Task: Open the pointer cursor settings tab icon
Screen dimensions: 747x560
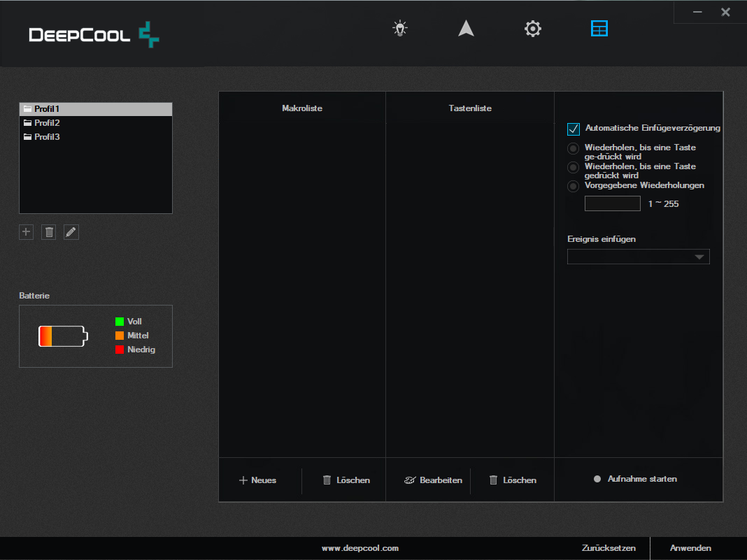Action: [466, 29]
